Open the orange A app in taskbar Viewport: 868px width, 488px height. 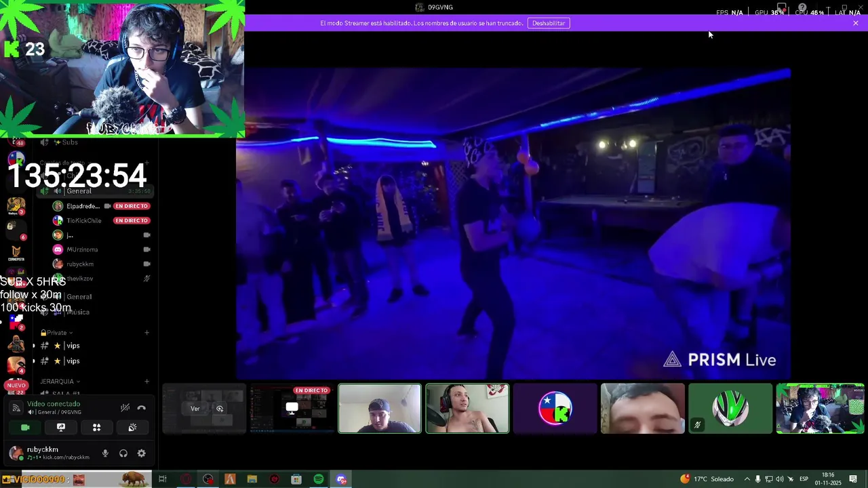tap(230, 479)
